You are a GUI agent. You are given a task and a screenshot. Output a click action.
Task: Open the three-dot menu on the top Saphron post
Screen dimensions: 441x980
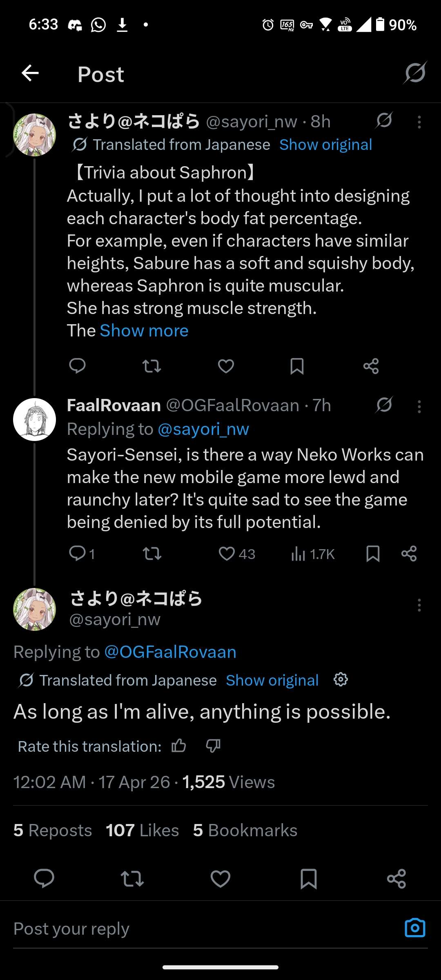(419, 122)
